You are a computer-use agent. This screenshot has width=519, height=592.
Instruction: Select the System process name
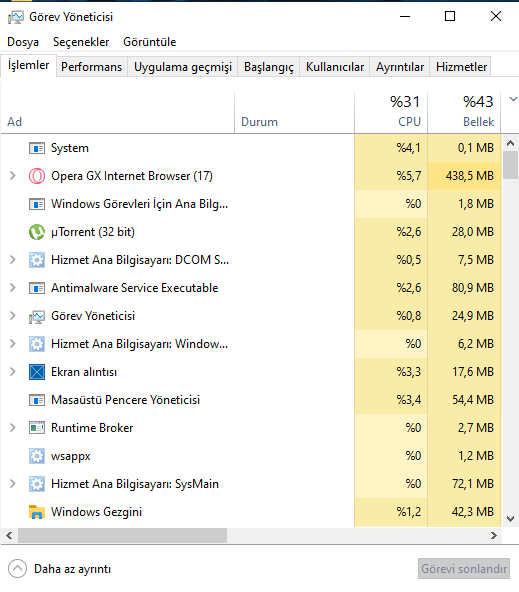70,148
